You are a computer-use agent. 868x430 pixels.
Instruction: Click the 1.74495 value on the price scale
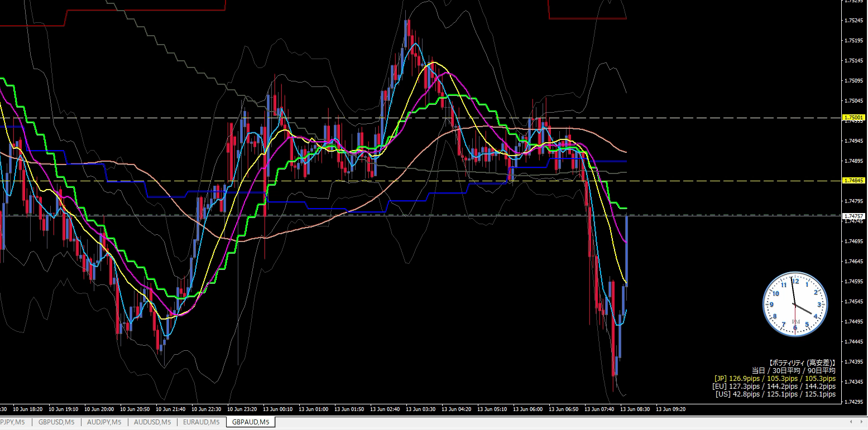(854, 322)
